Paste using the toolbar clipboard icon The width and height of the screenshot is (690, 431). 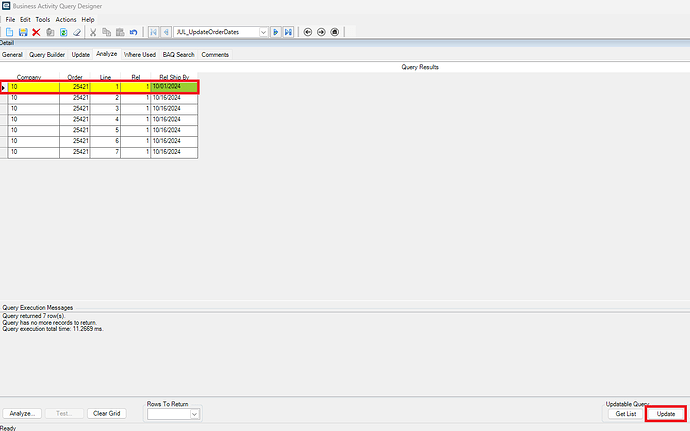[120, 32]
